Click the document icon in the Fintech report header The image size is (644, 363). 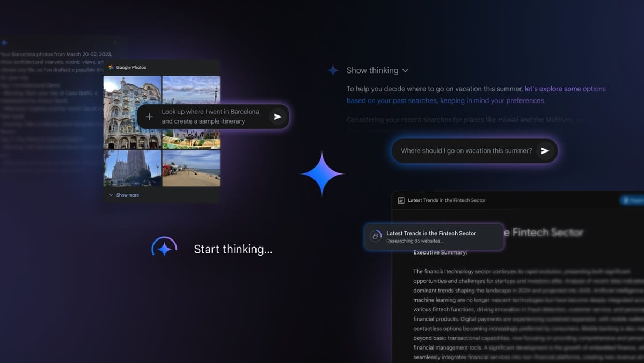(x=401, y=200)
